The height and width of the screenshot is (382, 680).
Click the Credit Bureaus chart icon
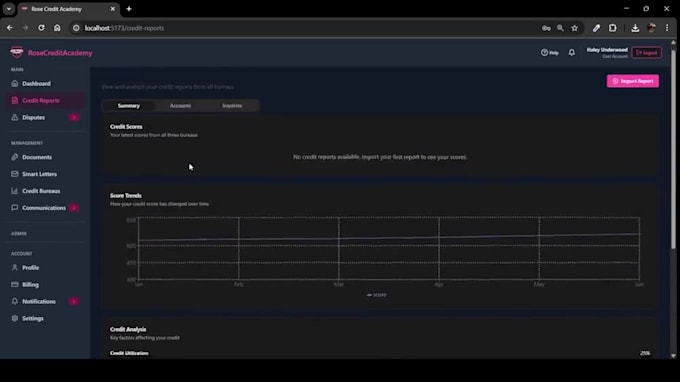click(x=15, y=191)
